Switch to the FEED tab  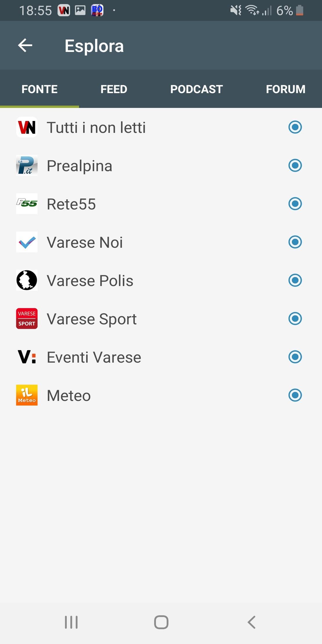[114, 89]
